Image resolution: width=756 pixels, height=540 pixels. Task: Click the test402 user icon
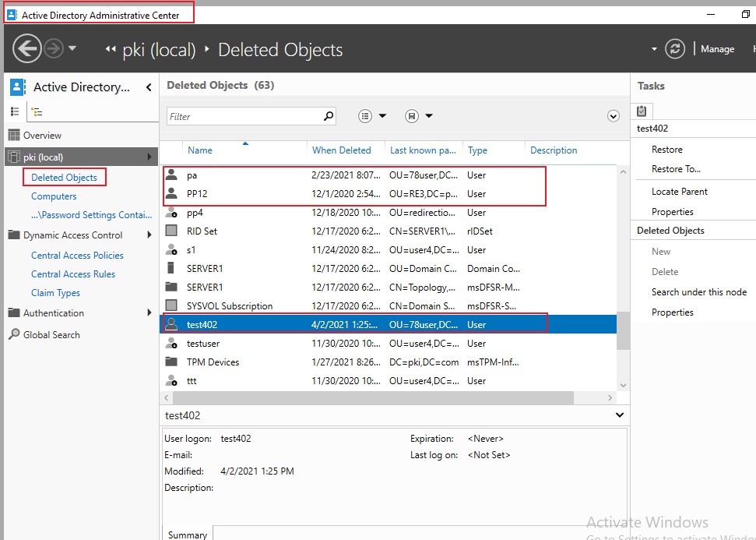coord(171,324)
